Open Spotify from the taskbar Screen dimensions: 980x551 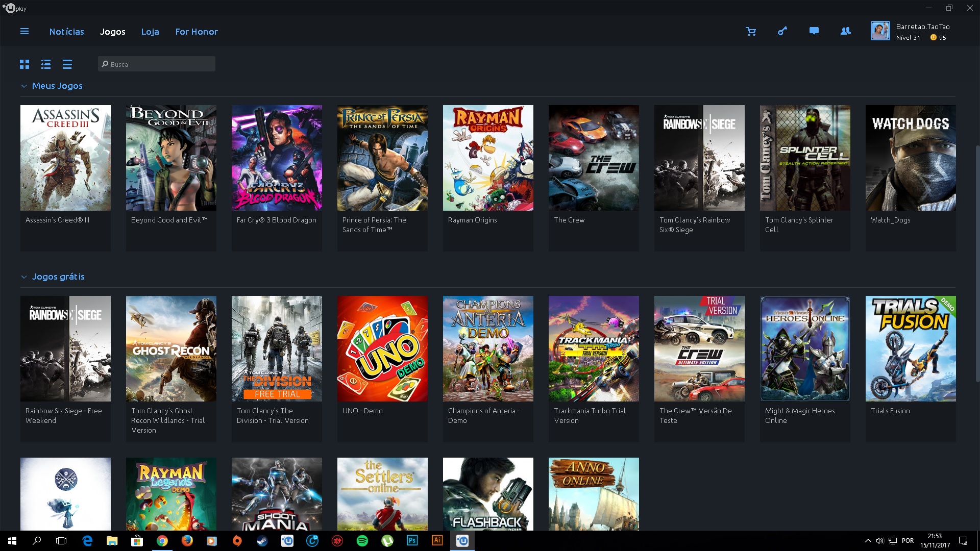[362, 541]
